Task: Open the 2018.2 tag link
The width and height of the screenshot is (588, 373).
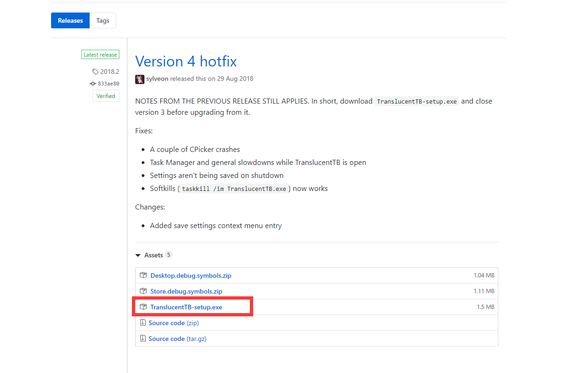Action: point(110,72)
